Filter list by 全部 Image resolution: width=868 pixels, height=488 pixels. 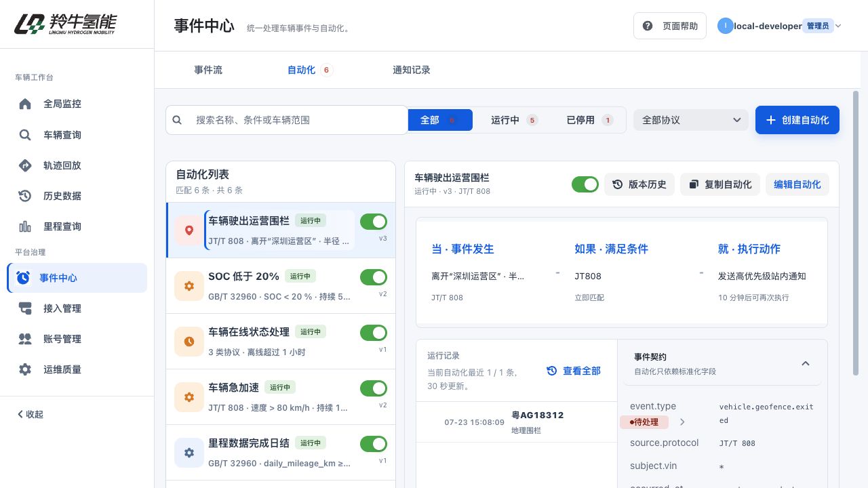coord(440,120)
